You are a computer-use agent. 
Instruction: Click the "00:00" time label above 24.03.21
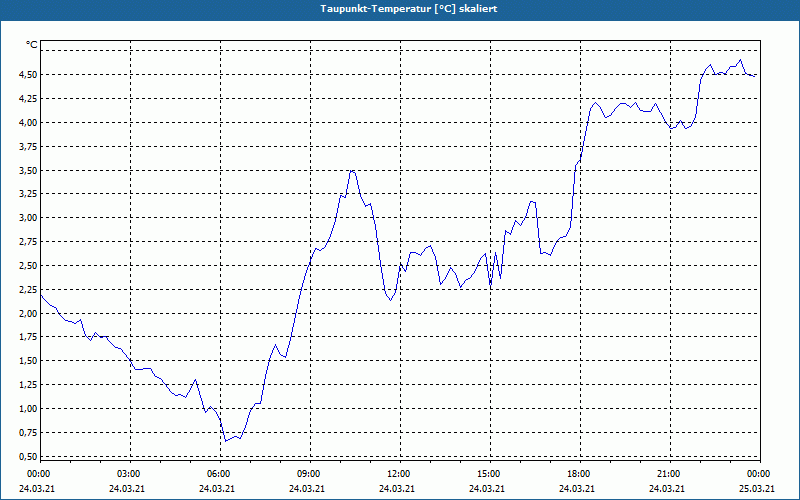pos(37,474)
